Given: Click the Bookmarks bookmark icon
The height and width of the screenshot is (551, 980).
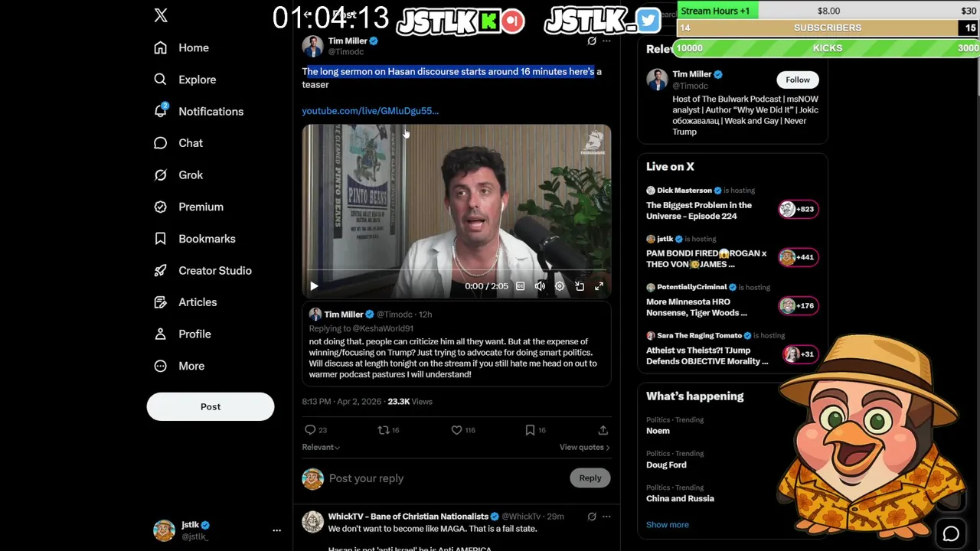Looking at the screenshot, I should tap(160, 239).
